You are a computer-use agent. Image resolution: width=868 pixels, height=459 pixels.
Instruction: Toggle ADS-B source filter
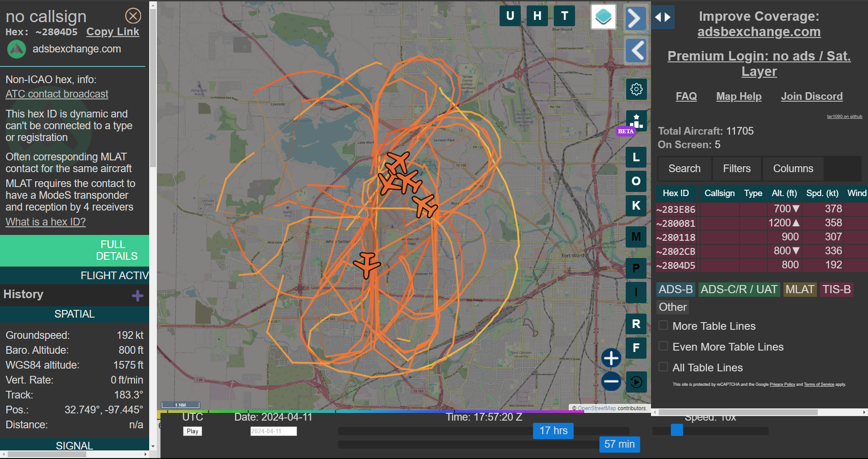click(x=675, y=290)
